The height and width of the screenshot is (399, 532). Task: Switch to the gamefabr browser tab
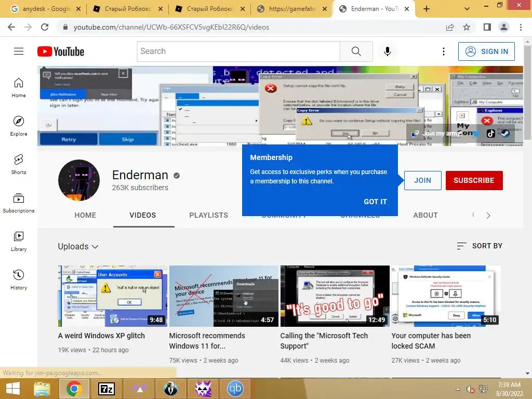292,9
